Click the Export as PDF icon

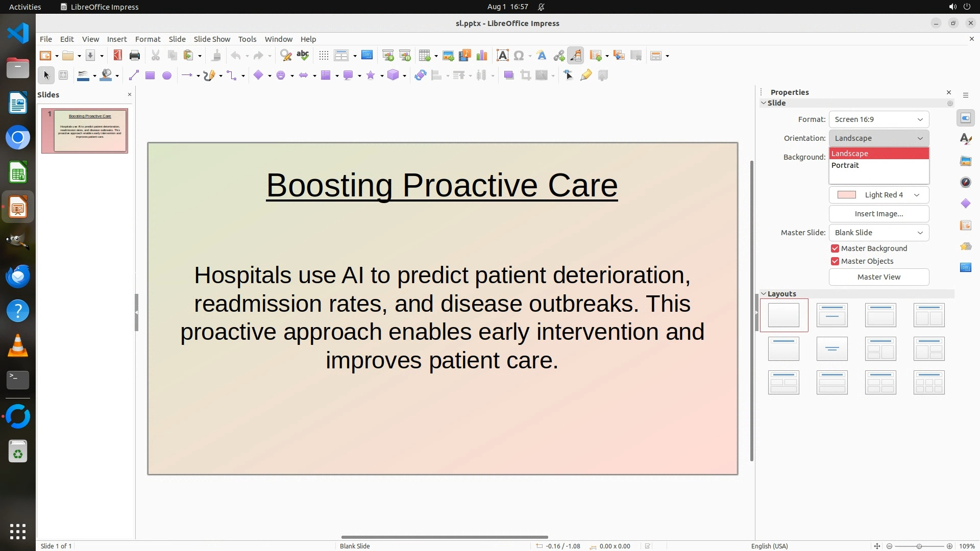click(117, 56)
